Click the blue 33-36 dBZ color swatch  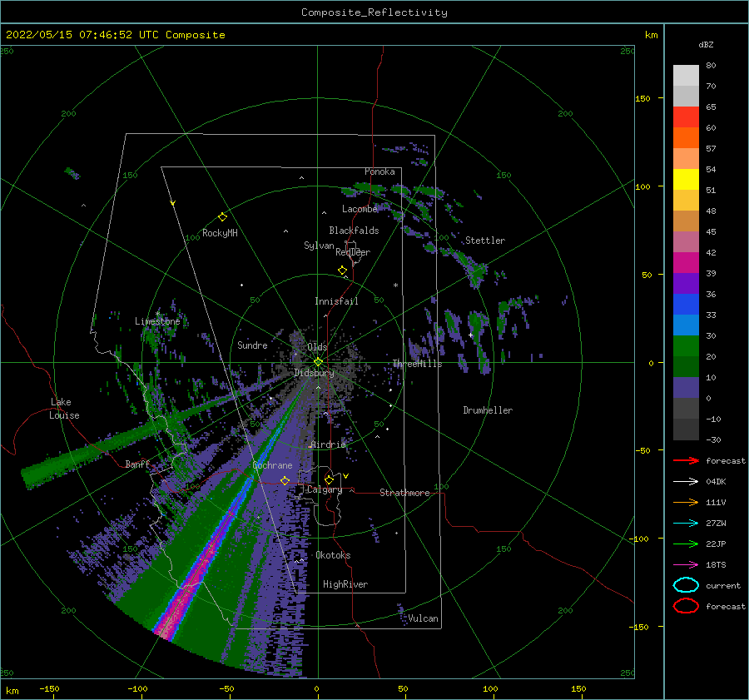coord(686,304)
